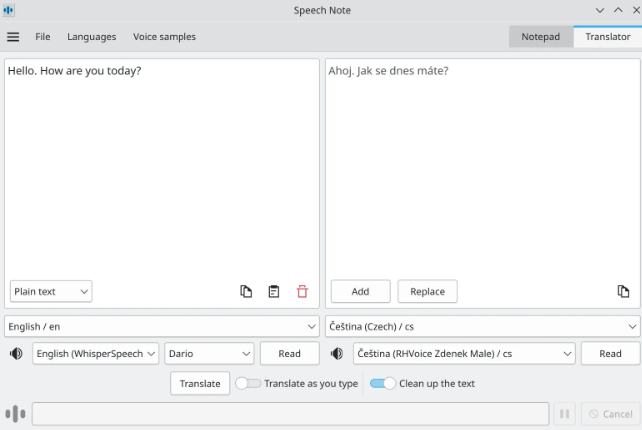Clear source text with the red trash icon

point(302,291)
